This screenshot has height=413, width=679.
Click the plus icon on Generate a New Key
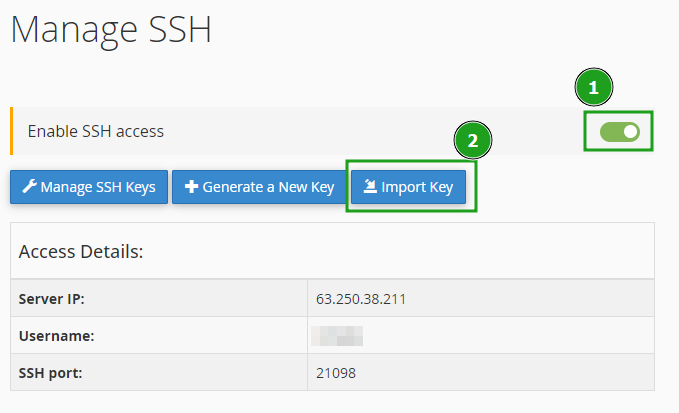click(191, 187)
